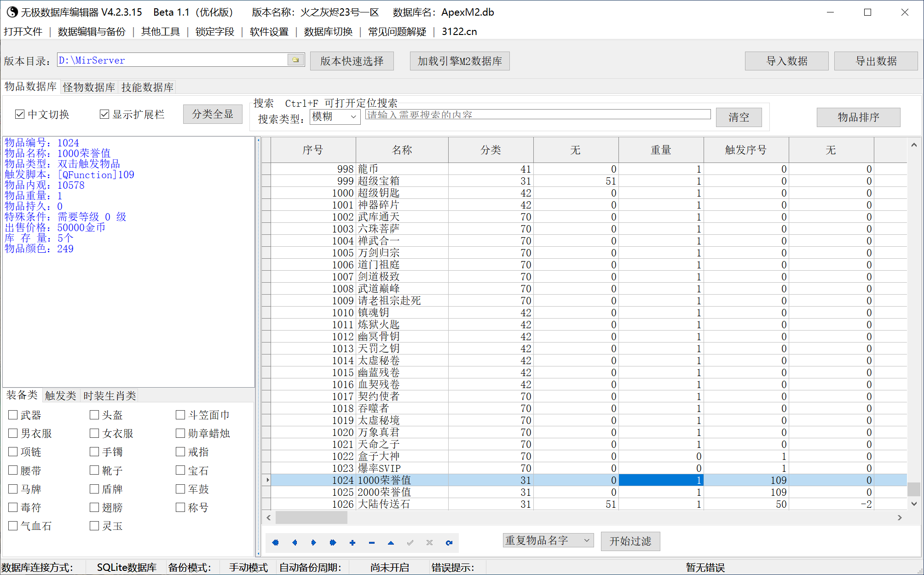Screen dimensions: 924x575
Task: Open the 搜索类型 模糊 dropdown
Action: click(335, 117)
